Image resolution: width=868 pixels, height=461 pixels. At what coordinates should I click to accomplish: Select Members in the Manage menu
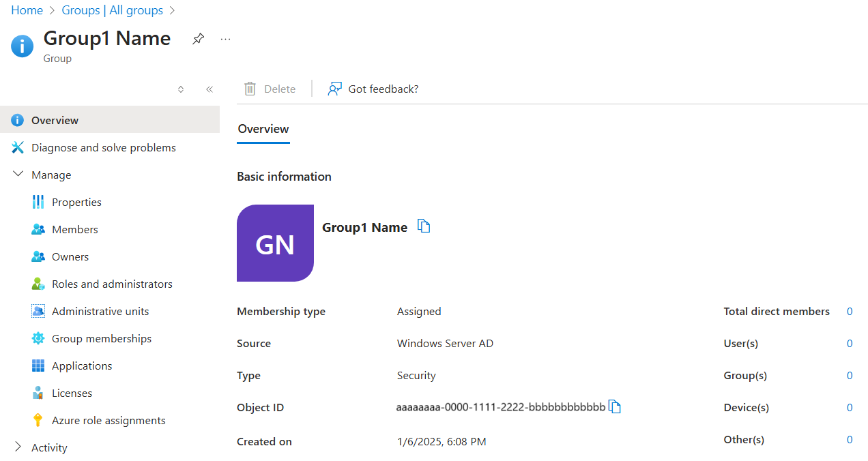pyautogui.click(x=74, y=228)
